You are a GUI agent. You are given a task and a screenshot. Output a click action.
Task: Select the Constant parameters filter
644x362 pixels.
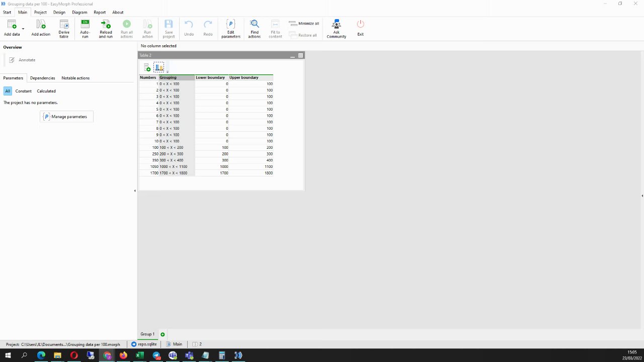[x=23, y=91]
